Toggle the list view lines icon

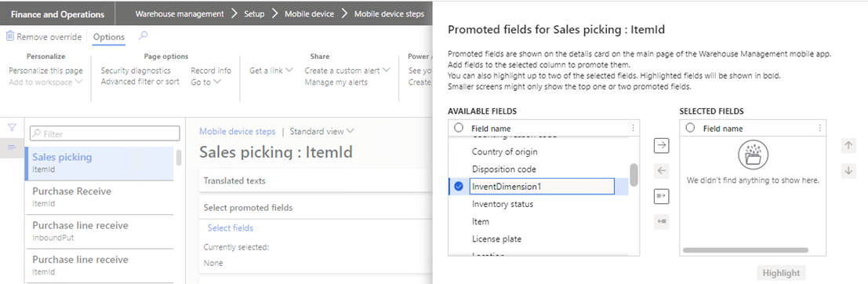(x=13, y=147)
